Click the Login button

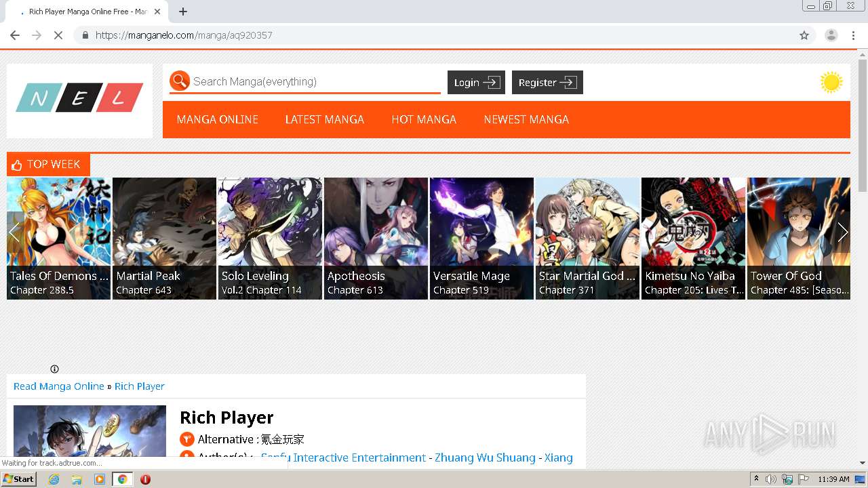click(x=476, y=82)
